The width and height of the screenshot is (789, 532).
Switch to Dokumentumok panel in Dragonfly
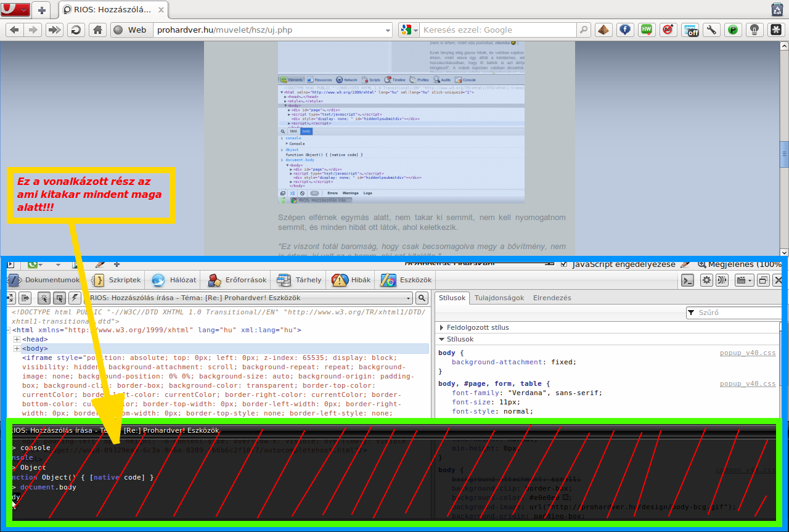click(x=44, y=280)
